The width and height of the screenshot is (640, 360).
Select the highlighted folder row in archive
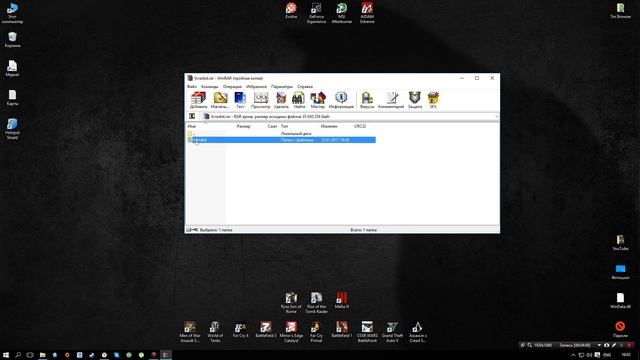pyautogui.click(x=281, y=140)
